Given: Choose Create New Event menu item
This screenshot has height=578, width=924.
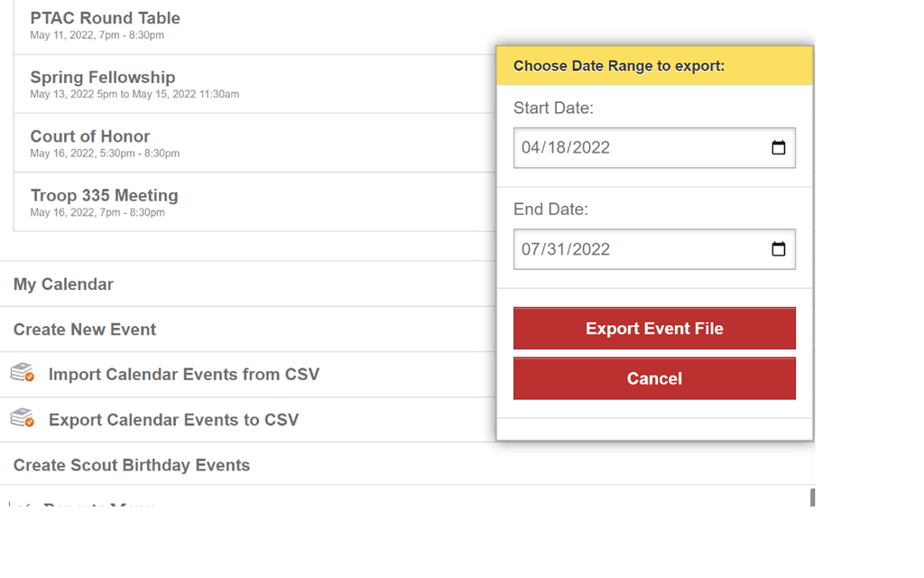Looking at the screenshot, I should [85, 330].
